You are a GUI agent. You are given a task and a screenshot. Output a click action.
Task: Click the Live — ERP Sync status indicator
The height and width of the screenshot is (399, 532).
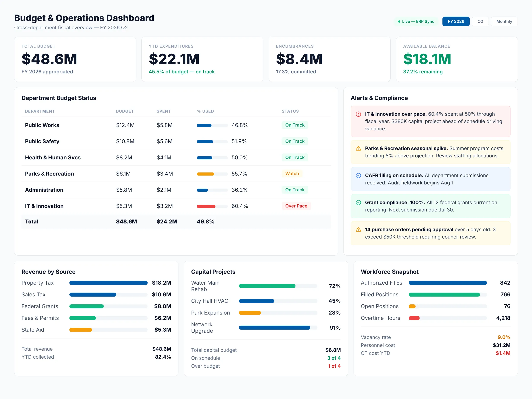(416, 21)
